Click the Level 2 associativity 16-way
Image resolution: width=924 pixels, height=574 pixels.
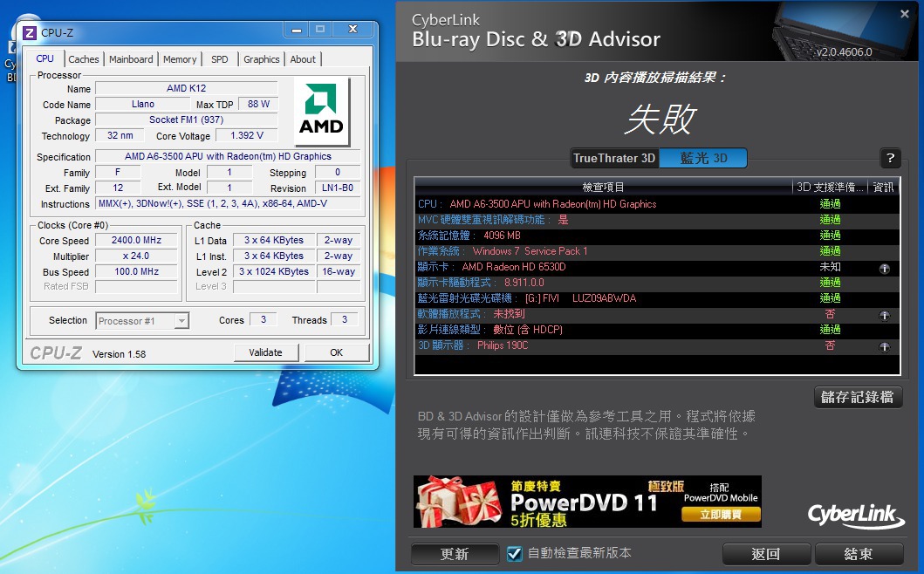(339, 271)
